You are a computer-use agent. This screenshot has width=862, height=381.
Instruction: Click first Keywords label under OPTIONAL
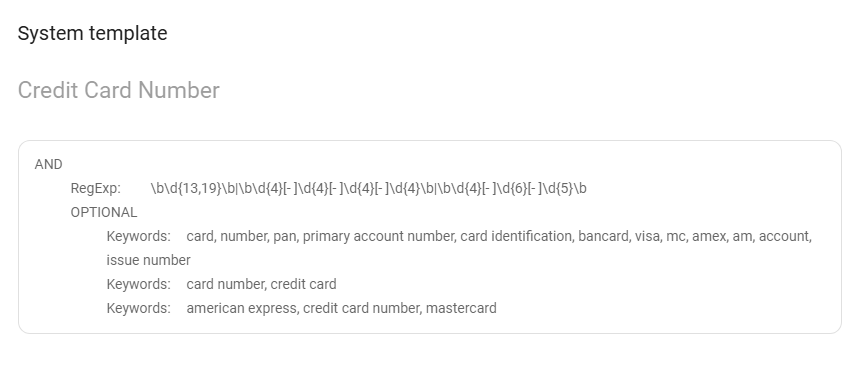coord(139,236)
